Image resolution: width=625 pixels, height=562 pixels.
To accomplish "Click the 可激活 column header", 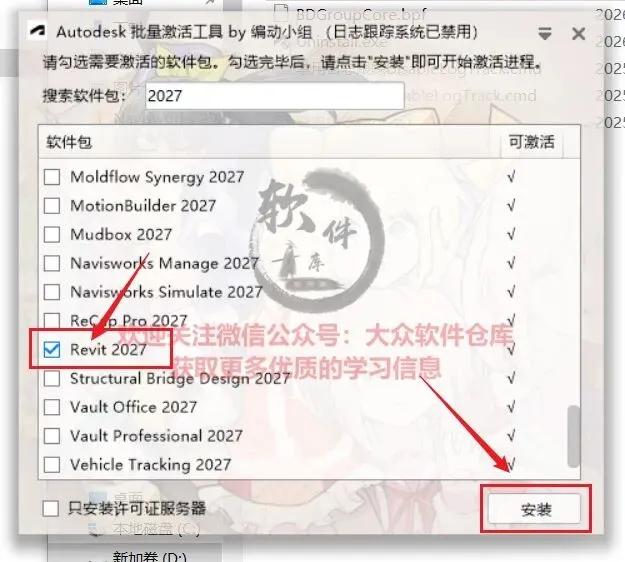I will [531, 142].
